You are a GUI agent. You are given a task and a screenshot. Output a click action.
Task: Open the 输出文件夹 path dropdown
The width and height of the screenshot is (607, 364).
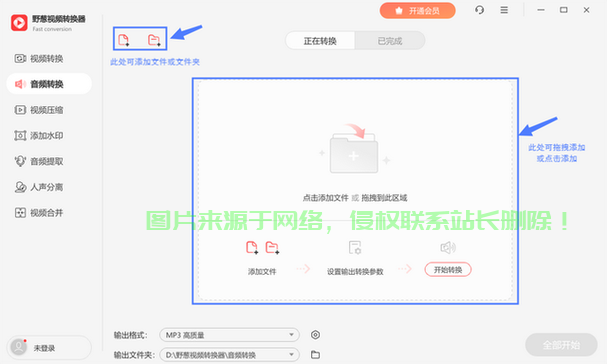tap(230, 355)
